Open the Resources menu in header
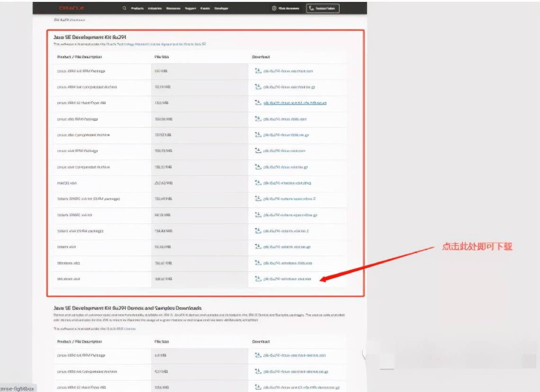Image resolution: width=540 pixels, height=392 pixels. point(173,8)
